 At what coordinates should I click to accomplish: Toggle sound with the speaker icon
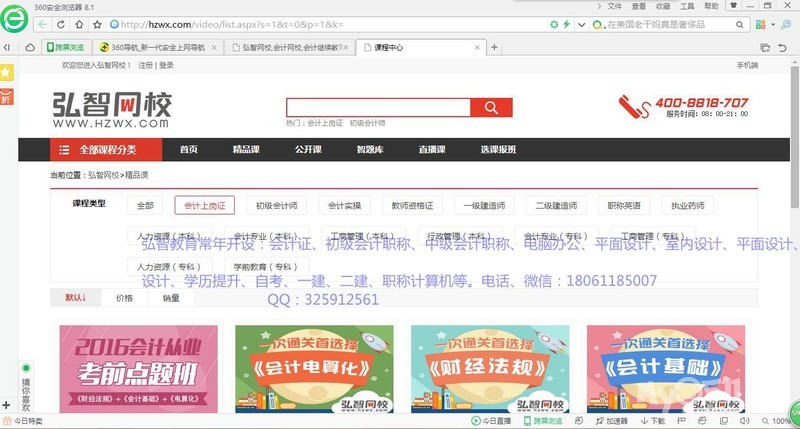pyautogui.click(x=744, y=421)
